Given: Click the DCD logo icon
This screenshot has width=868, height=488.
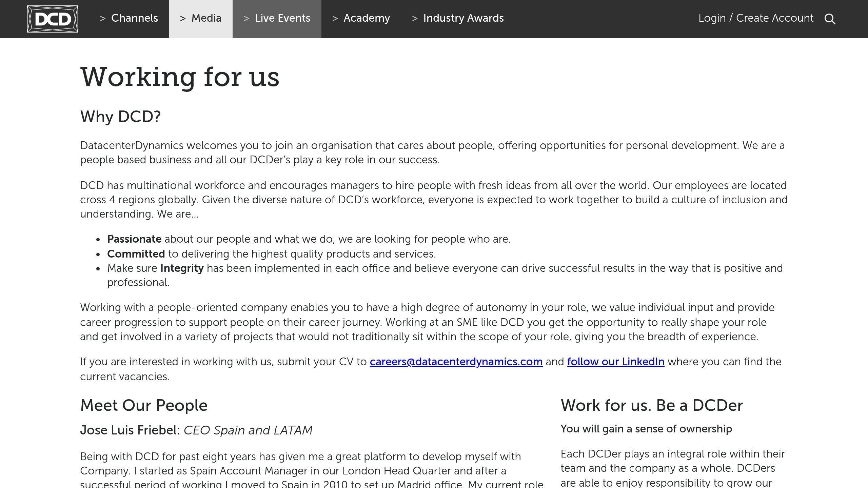Looking at the screenshot, I should (x=53, y=19).
